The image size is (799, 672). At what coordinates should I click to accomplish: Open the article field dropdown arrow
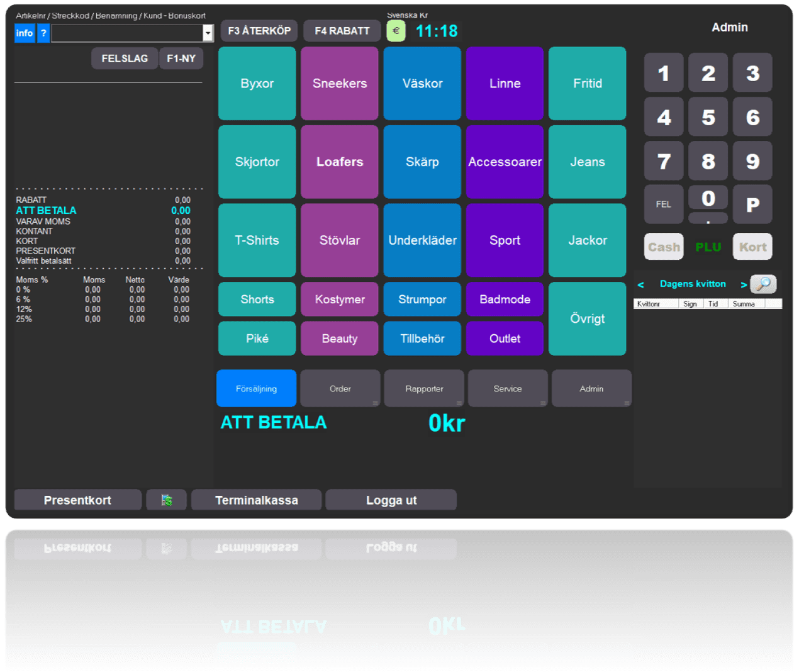pyautogui.click(x=208, y=33)
